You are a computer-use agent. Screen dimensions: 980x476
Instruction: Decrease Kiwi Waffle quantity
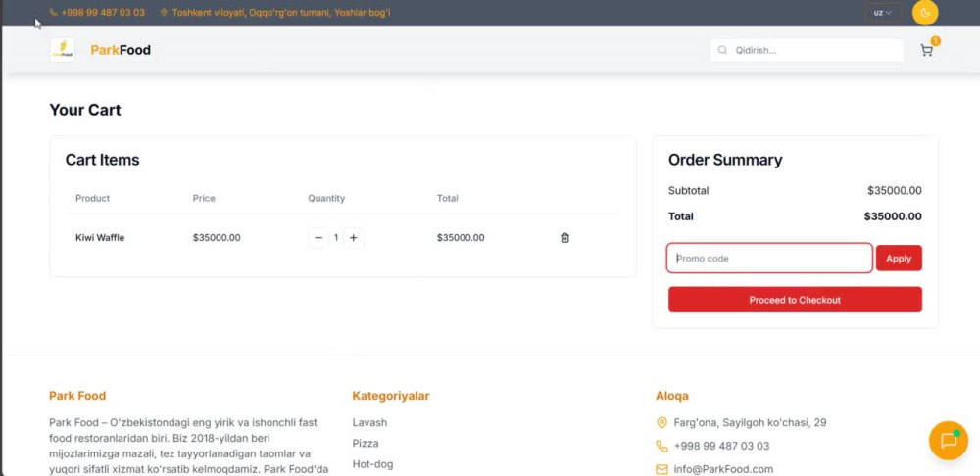pyautogui.click(x=318, y=237)
